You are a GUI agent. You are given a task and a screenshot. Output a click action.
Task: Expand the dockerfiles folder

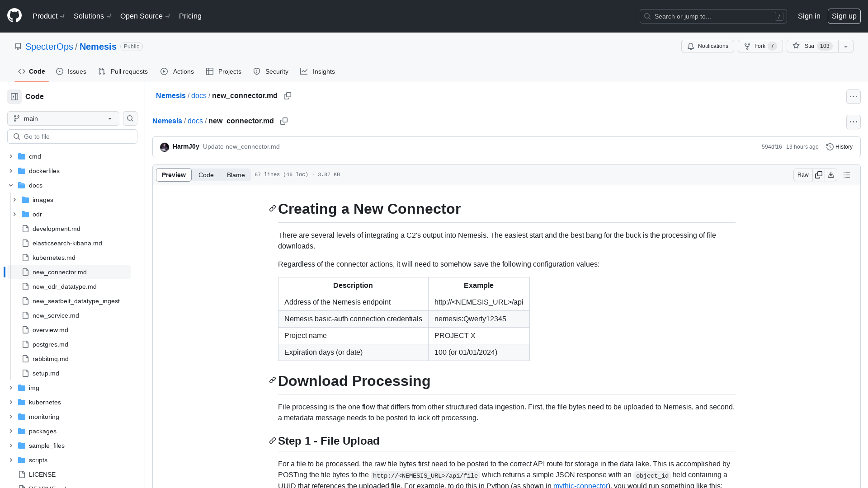(x=11, y=171)
